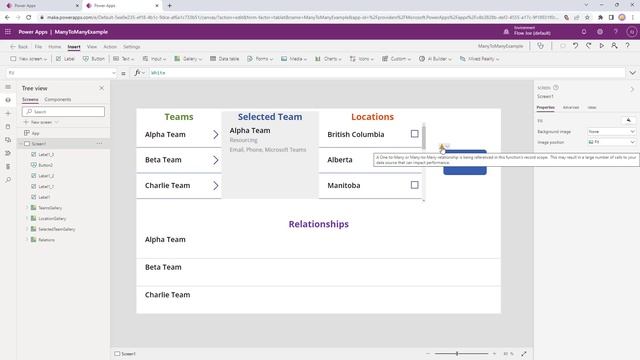The height and width of the screenshot is (360, 640).
Task: Switch to Components tab in Tree view
Action: [x=58, y=99]
